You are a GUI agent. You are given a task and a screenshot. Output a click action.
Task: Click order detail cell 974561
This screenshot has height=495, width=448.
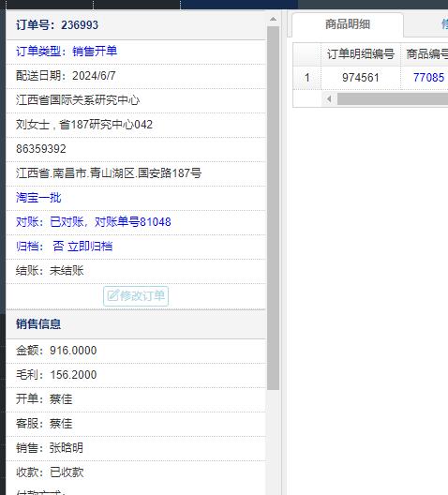coord(361,77)
